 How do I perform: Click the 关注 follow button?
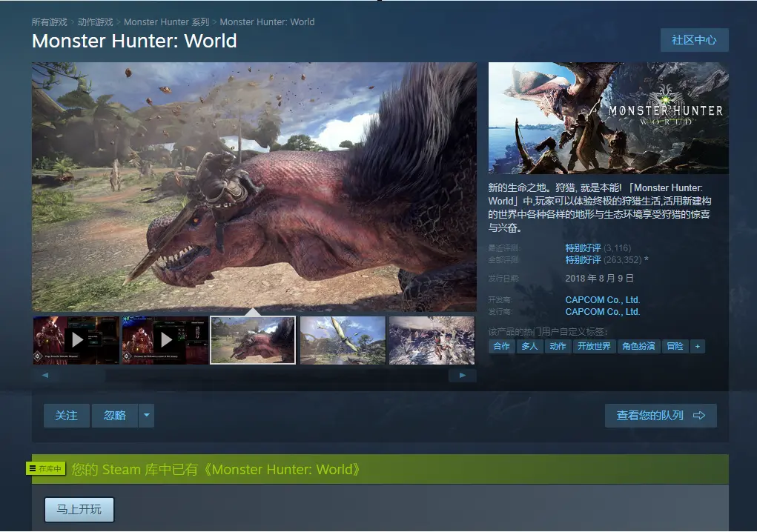tap(66, 416)
